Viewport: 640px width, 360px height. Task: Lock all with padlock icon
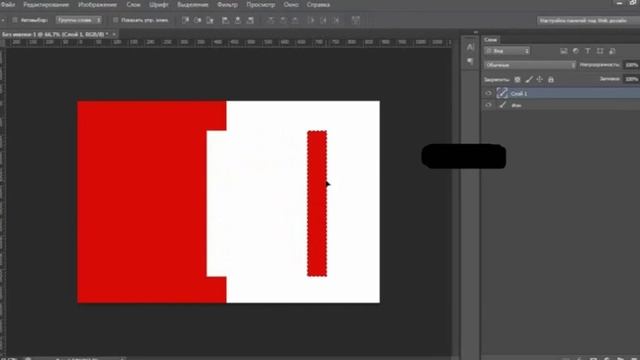[551, 80]
